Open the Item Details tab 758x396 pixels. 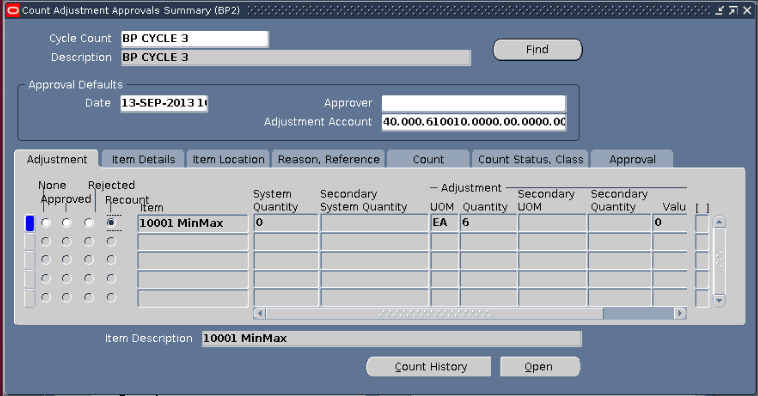pyautogui.click(x=143, y=160)
